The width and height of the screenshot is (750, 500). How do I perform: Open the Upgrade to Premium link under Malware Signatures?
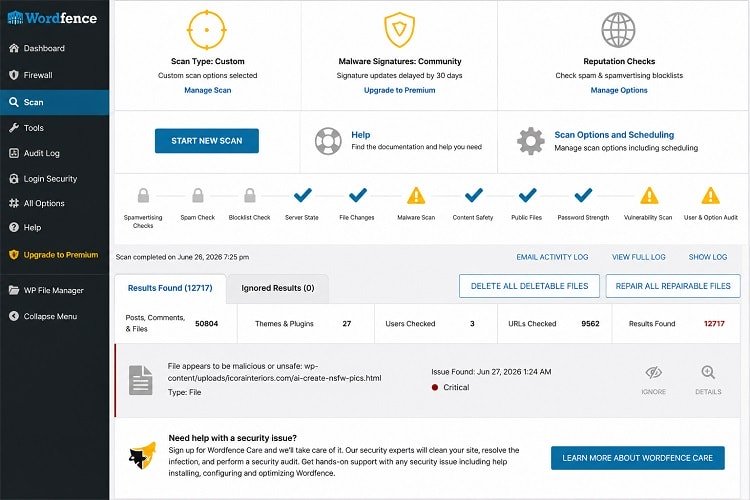coord(399,90)
